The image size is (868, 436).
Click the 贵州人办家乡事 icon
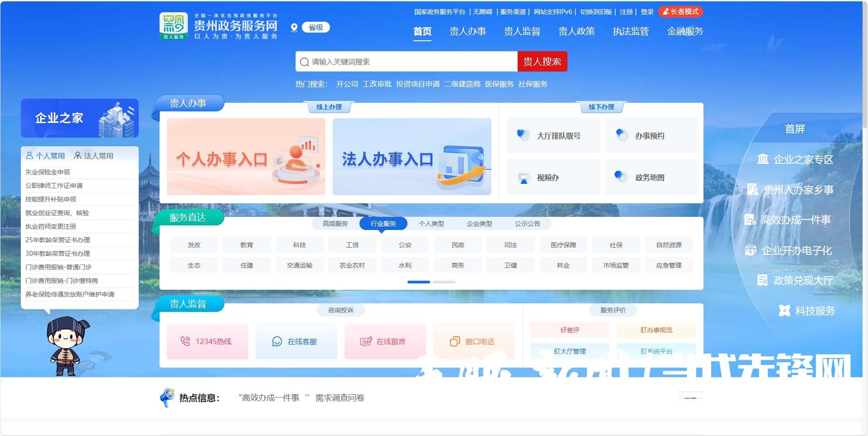tap(752, 189)
